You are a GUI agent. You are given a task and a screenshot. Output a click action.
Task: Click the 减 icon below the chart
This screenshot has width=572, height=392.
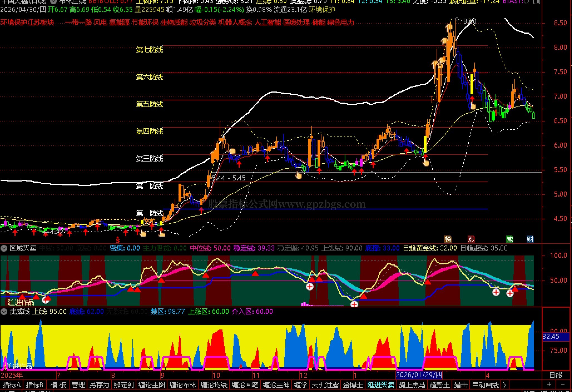point(509,239)
